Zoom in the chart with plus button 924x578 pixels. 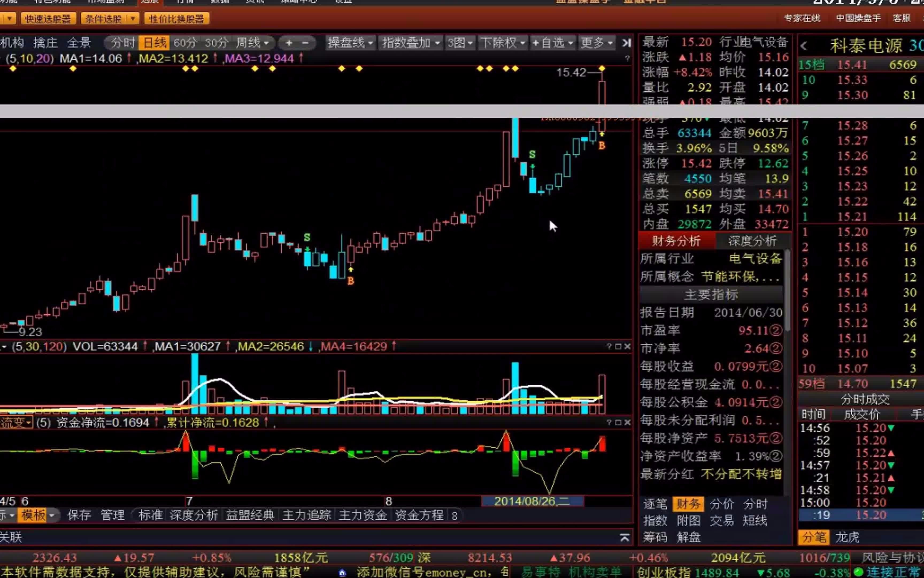[x=289, y=43]
